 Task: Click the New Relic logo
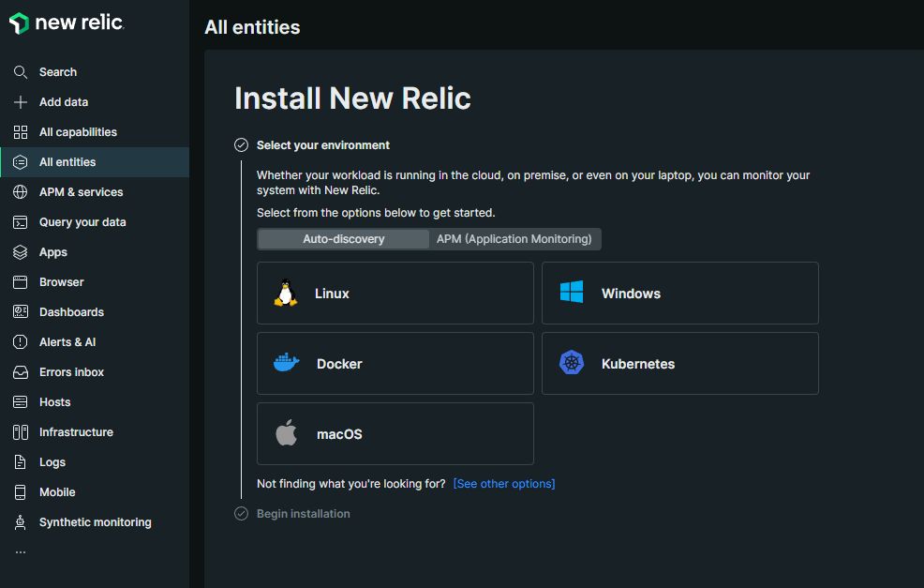tap(66, 23)
